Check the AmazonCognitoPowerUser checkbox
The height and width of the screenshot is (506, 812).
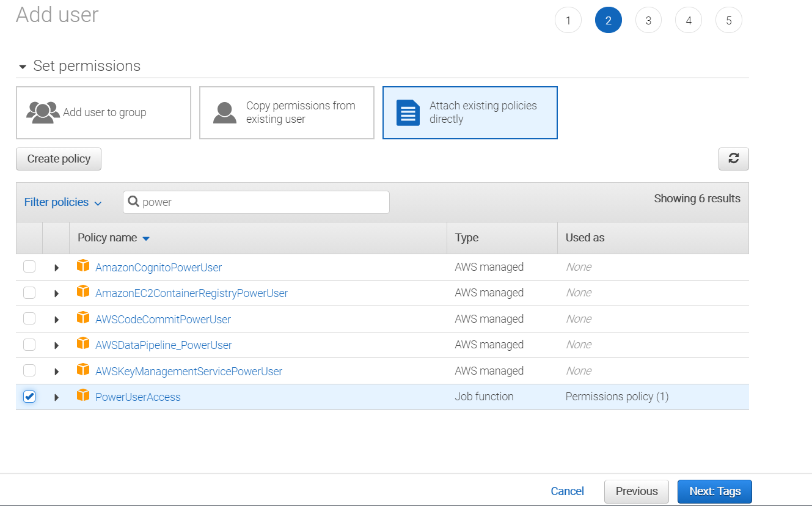click(x=29, y=267)
